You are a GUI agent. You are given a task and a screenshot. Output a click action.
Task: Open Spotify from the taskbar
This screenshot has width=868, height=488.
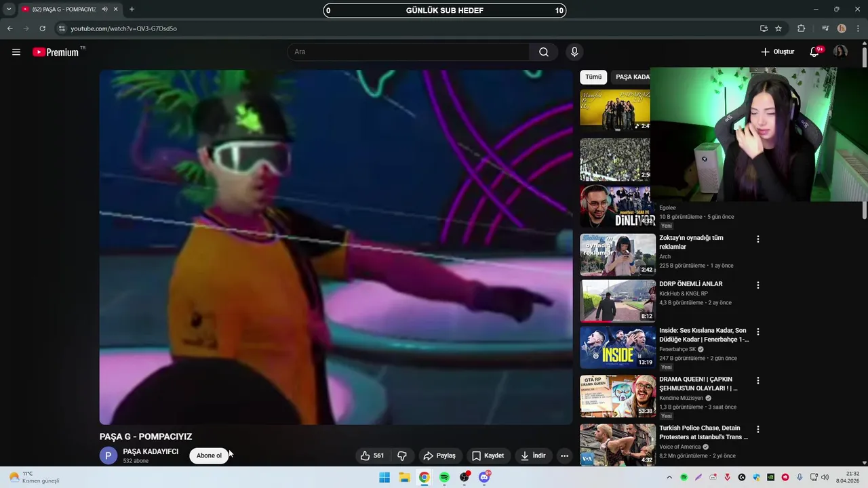click(444, 477)
